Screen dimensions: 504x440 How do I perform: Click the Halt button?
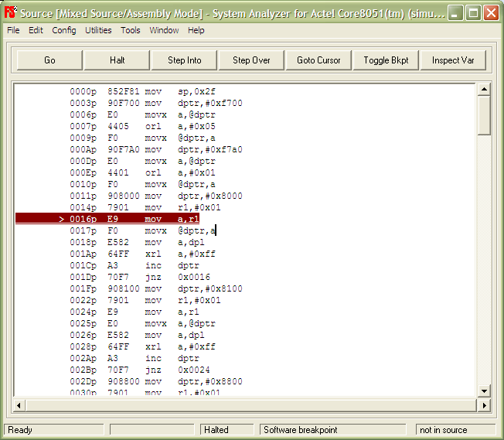[117, 60]
